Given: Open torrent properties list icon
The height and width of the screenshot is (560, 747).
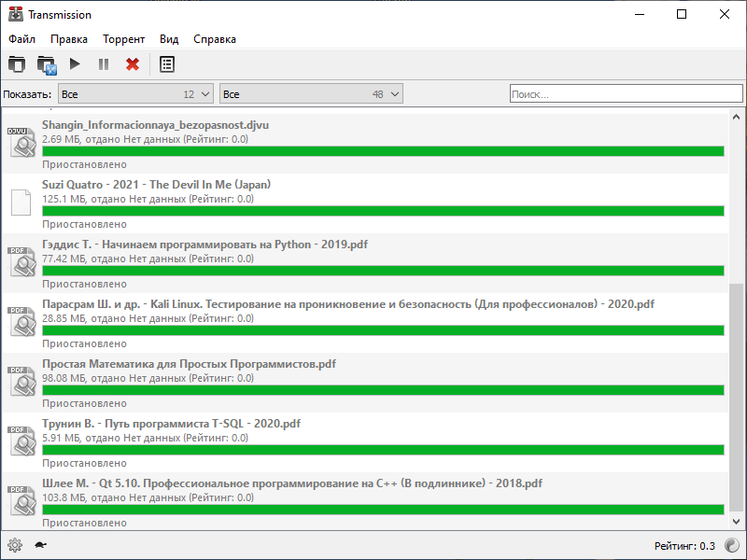Looking at the screenshot, I should point(167,64).
